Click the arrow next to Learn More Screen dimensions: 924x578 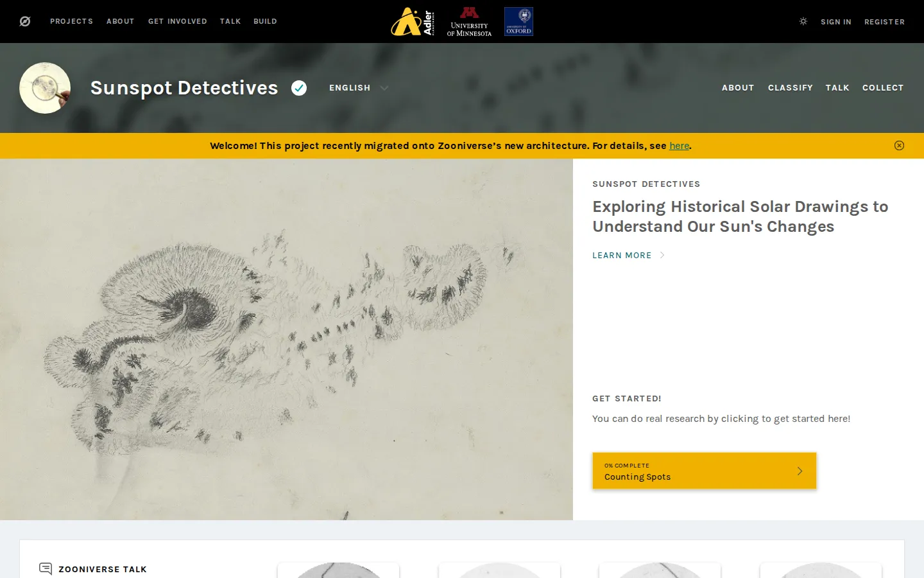[662, 255]
